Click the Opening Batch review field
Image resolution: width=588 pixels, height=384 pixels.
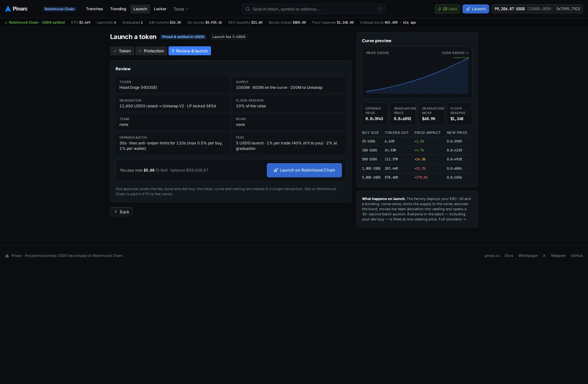coord(172,143)
